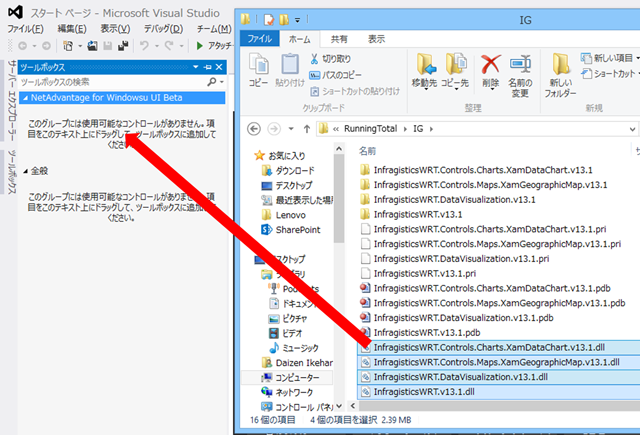The width and height of the screenshot is (640, 435).
Task: Click Visual Studio navigate forward icon
Action: pyautogui.click(x=47, y=46)
